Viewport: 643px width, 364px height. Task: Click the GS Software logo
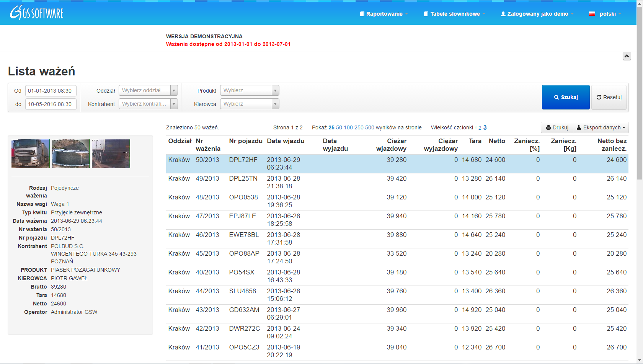37,13
